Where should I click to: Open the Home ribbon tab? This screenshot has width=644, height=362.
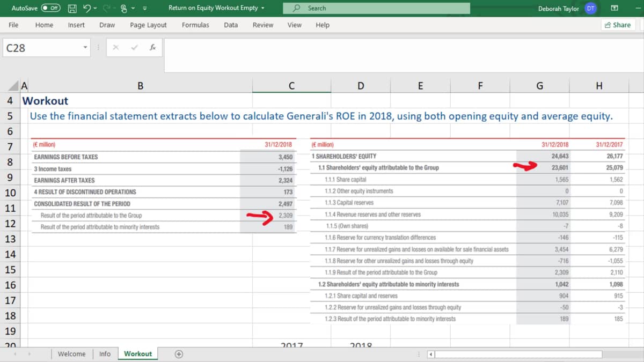pos(44,25)
